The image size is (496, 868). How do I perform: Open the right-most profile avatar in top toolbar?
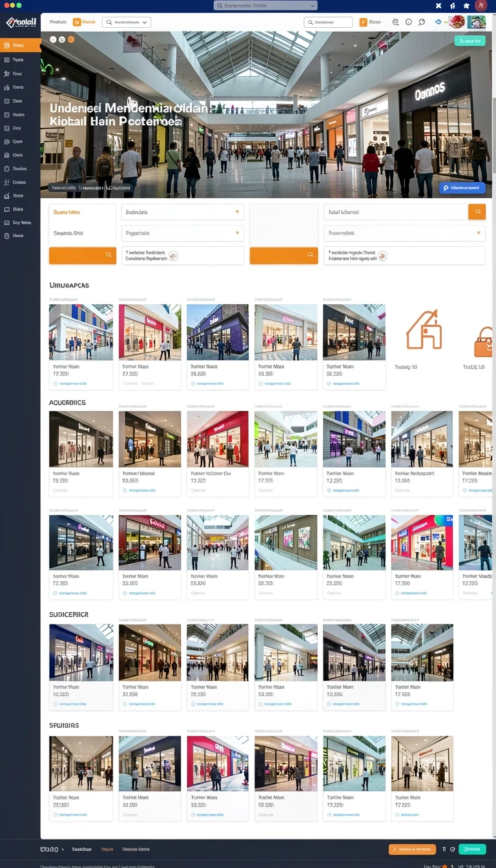coord(477,22)
